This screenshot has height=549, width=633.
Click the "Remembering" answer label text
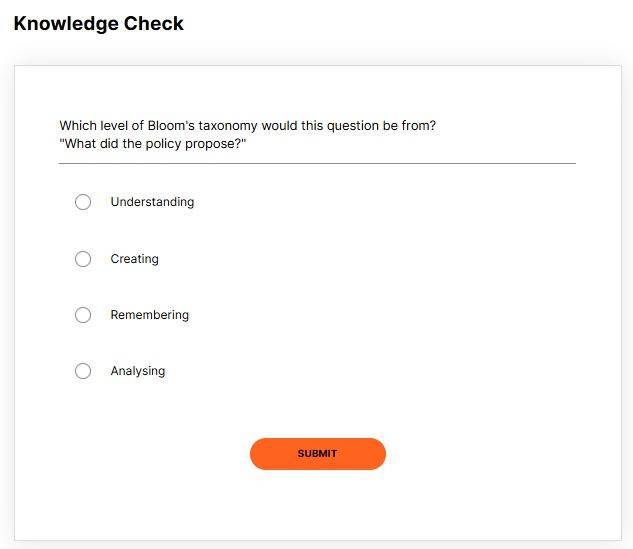[x=149, y=315]
